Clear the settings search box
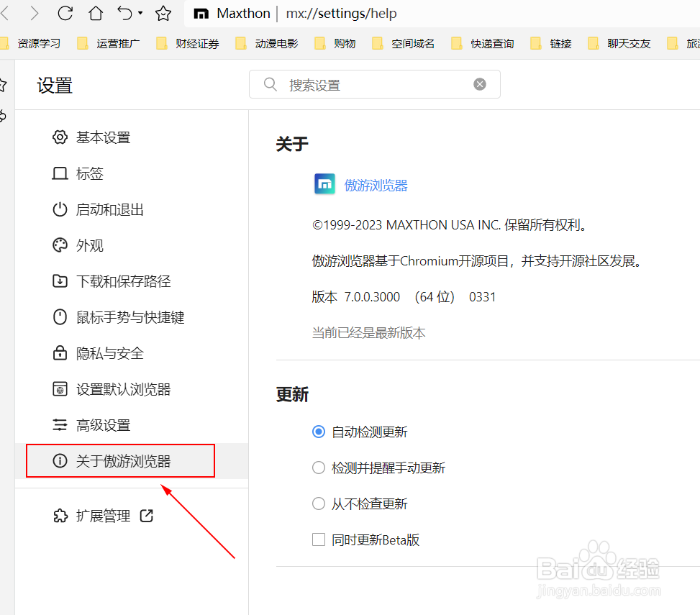Viewport: 700px width, 615px height. coord(480,84)
